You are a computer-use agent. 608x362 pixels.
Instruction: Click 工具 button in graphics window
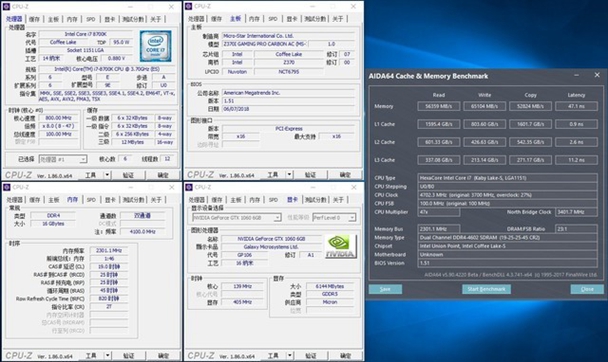pos(273,355)
